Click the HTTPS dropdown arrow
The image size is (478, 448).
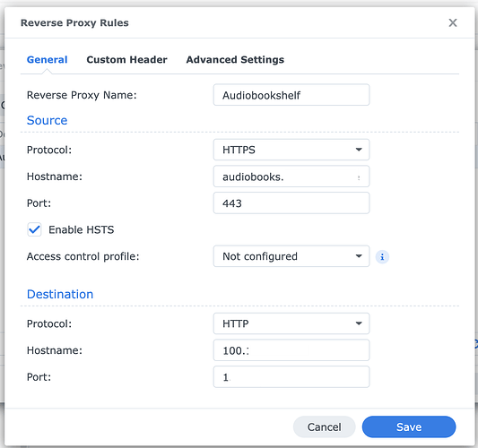tap(359, 150)
